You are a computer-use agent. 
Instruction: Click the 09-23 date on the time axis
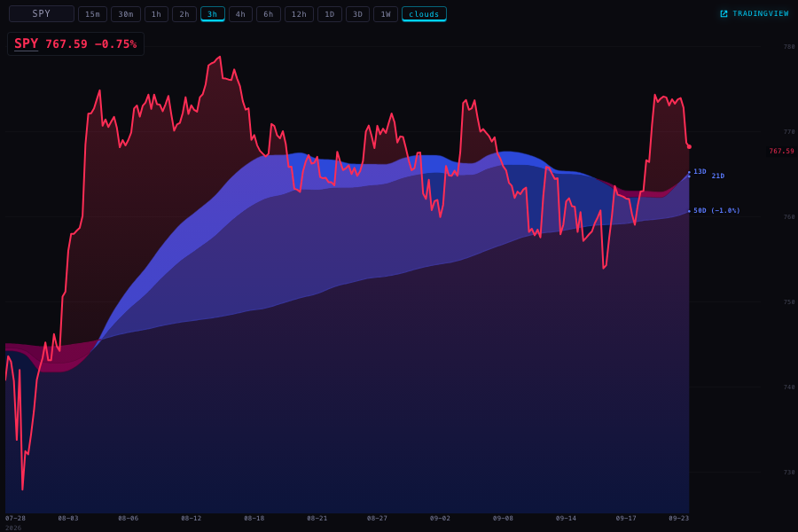pos(678,518)
